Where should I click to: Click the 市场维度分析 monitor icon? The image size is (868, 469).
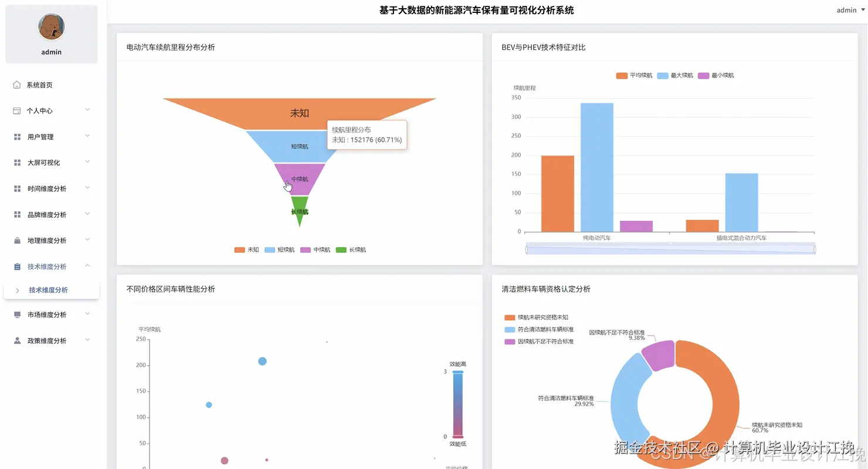click(x=16, y=314)
